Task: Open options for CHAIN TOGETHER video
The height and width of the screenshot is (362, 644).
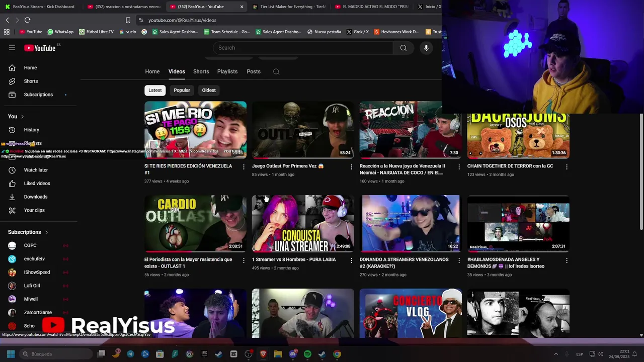Action: (x=567, y=167)
